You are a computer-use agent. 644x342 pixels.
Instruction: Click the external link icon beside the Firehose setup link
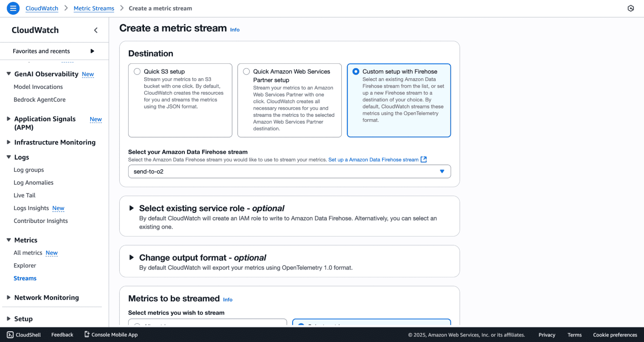coord(424,159)
